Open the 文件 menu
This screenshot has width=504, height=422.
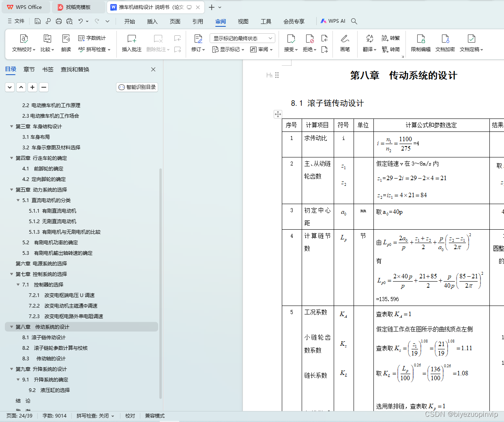click(16, 21)
